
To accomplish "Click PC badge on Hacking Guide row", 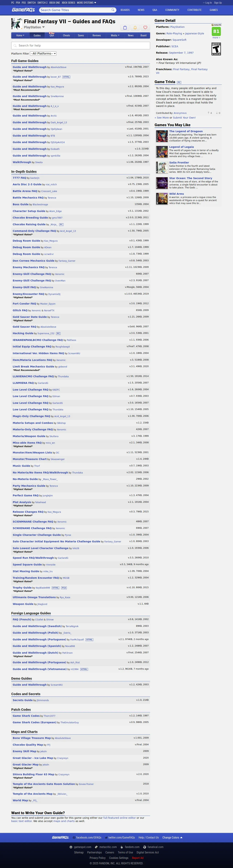I will coord(58,333).
